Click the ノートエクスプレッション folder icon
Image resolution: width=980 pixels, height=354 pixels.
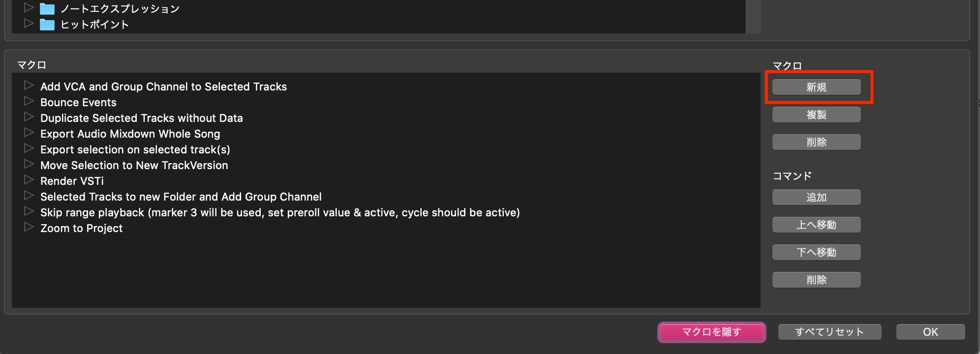(47, 9)
